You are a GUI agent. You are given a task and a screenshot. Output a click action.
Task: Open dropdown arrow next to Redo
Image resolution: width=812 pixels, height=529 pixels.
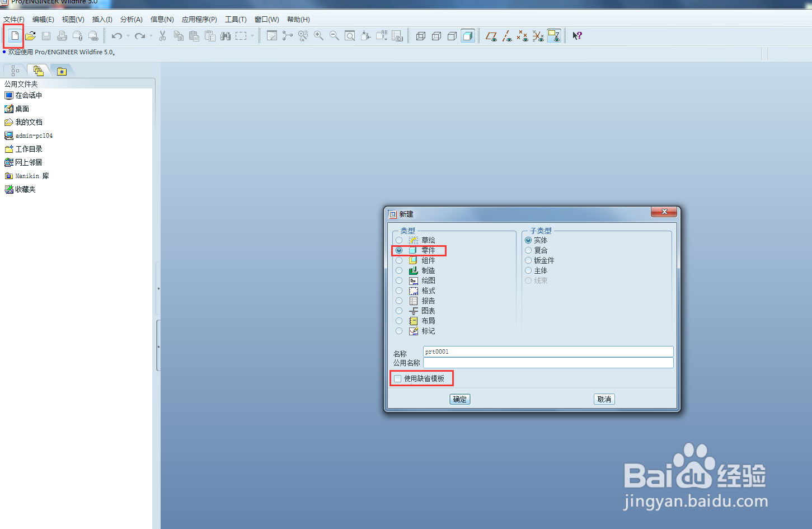click(x=151, y=36)
